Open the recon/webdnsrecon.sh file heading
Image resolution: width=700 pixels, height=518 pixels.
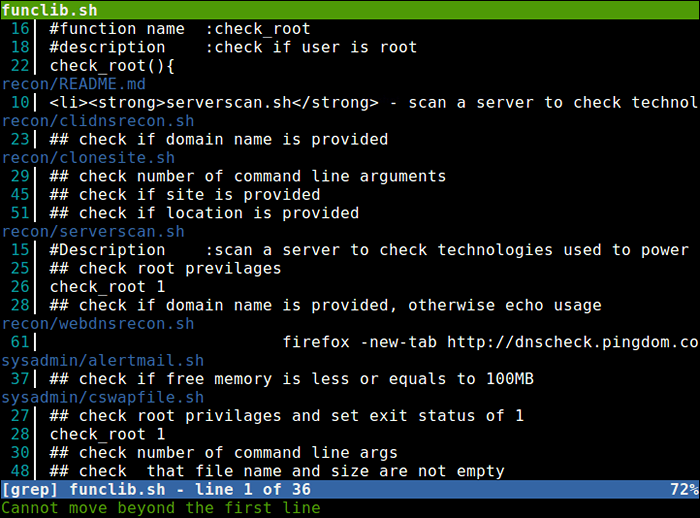(x=98, y=324)
